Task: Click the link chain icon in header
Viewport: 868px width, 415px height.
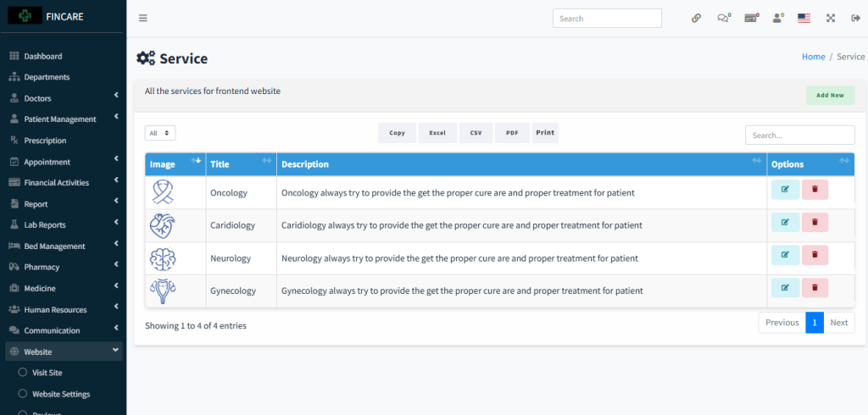Action: pos(696,18)
